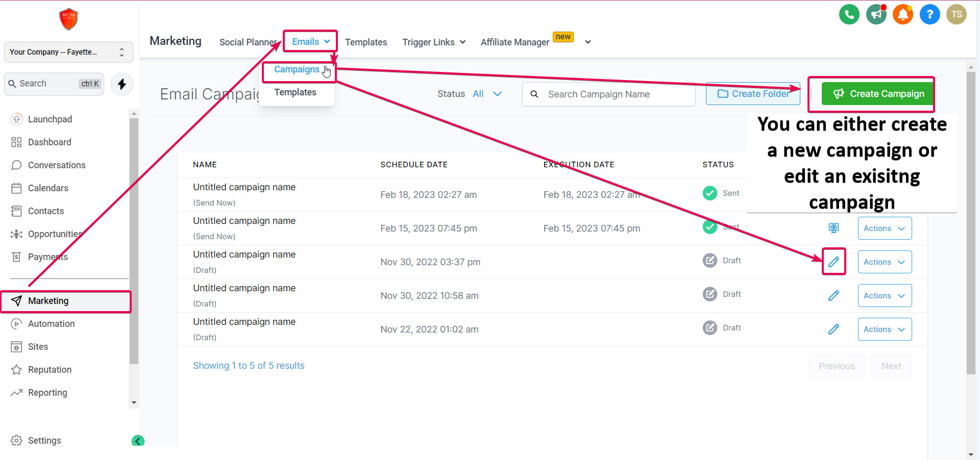Click the page scrollbar on the right
Viewport: 980px width, 460px height.
pos(971,223)
